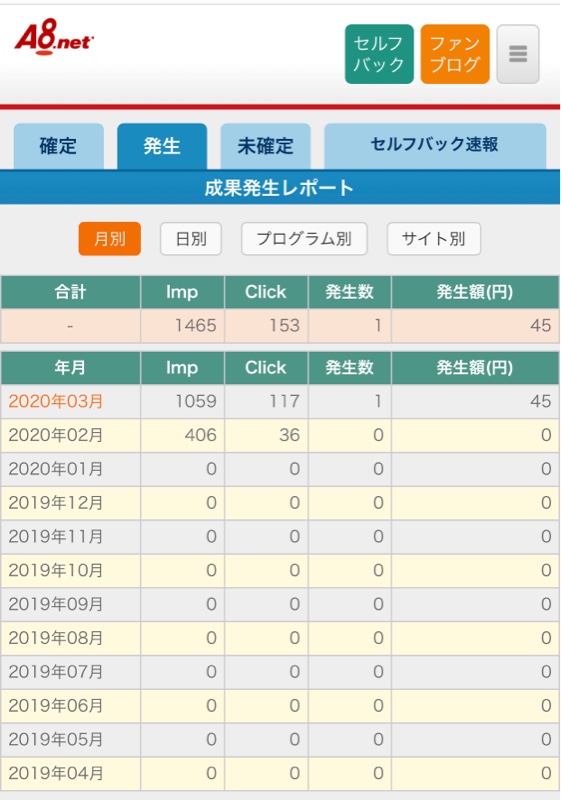Switch to the 未確定 tab
This screenshot has height=800, width=561.
point(265,146)
